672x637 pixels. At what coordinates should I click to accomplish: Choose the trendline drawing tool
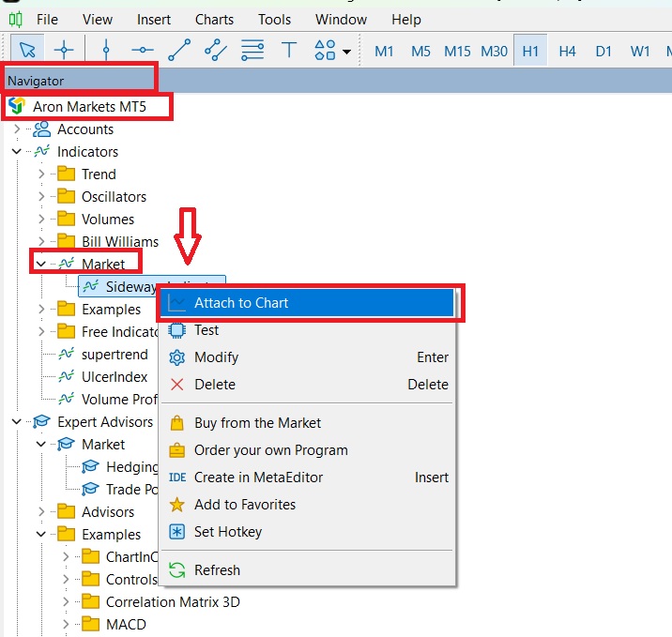click(179, 51)
